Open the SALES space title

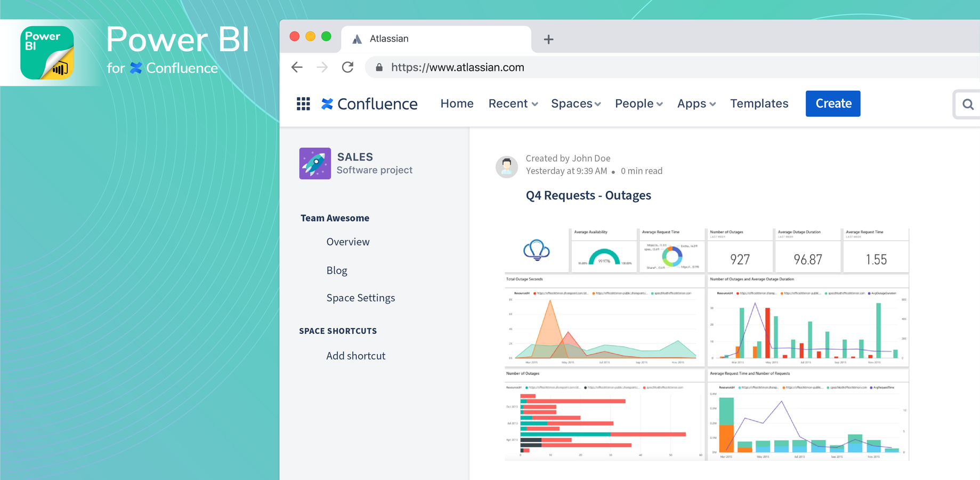point(355,157)
